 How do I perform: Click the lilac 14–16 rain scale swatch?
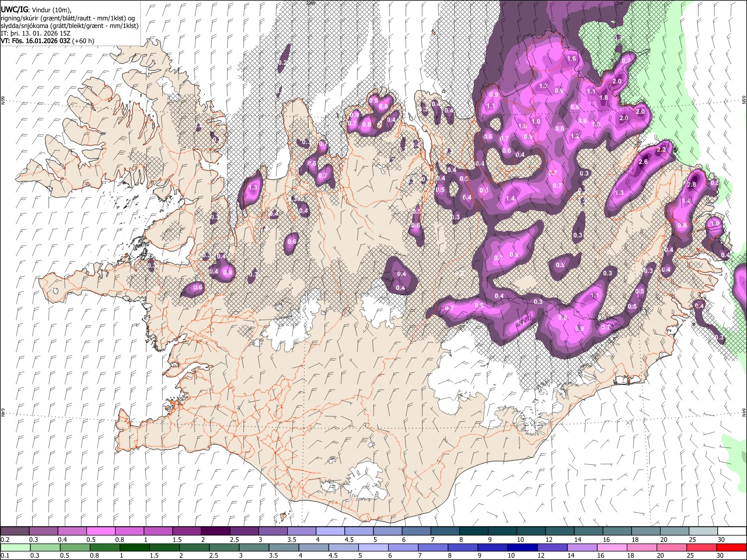(582, 547)
